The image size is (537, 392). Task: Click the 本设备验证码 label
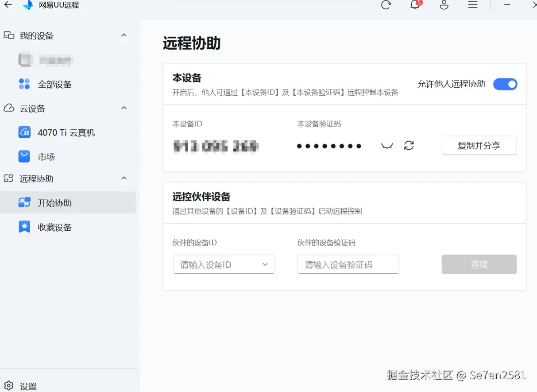pyautogui.click(x=319, y=124)
